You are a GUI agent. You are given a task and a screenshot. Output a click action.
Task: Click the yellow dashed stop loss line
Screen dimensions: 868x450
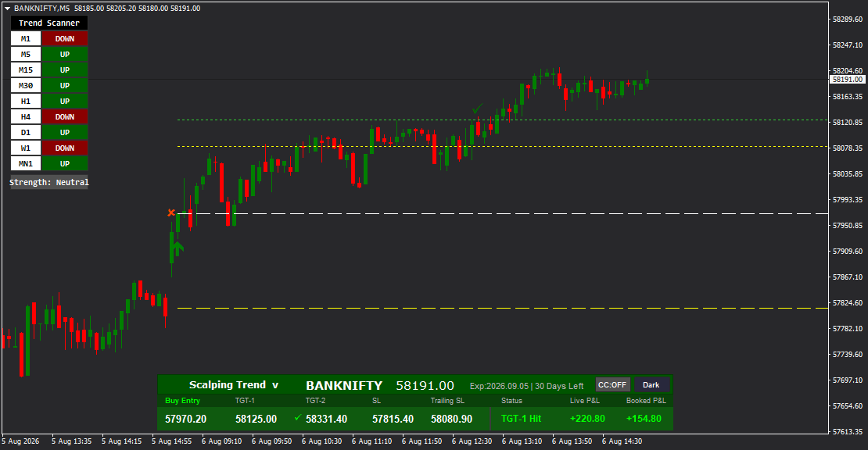click(x=503, y=308)
